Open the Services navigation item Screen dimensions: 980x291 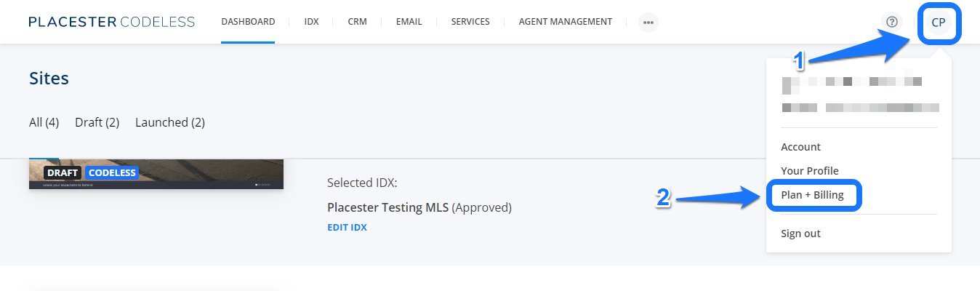pos(470,22)
